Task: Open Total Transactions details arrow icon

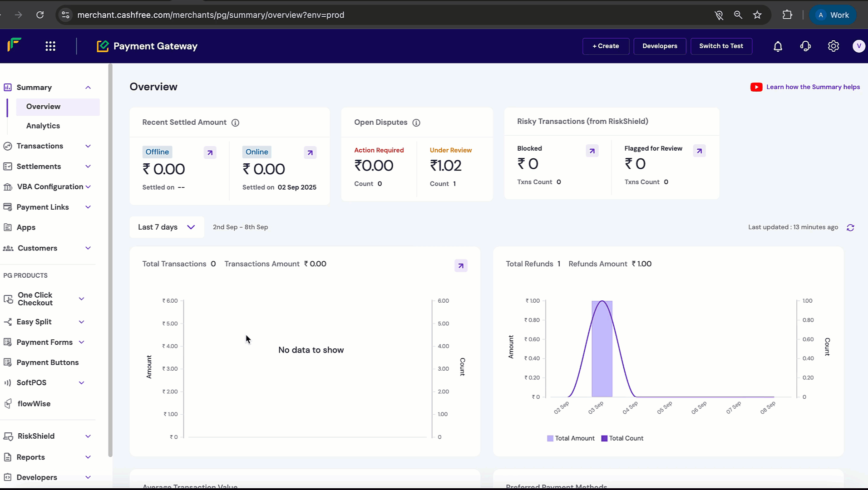Action: tap(461, 266)
